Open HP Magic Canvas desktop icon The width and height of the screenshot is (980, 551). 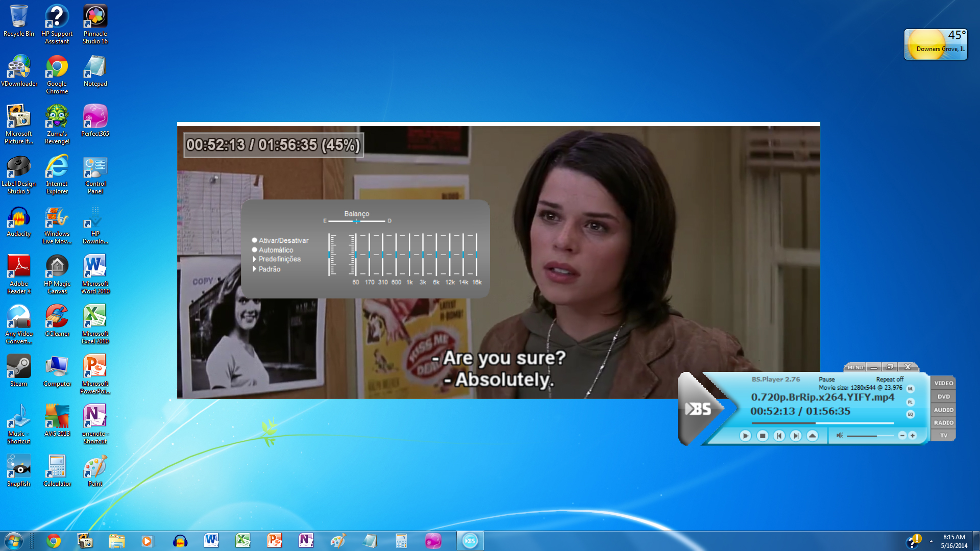[57, 274]
